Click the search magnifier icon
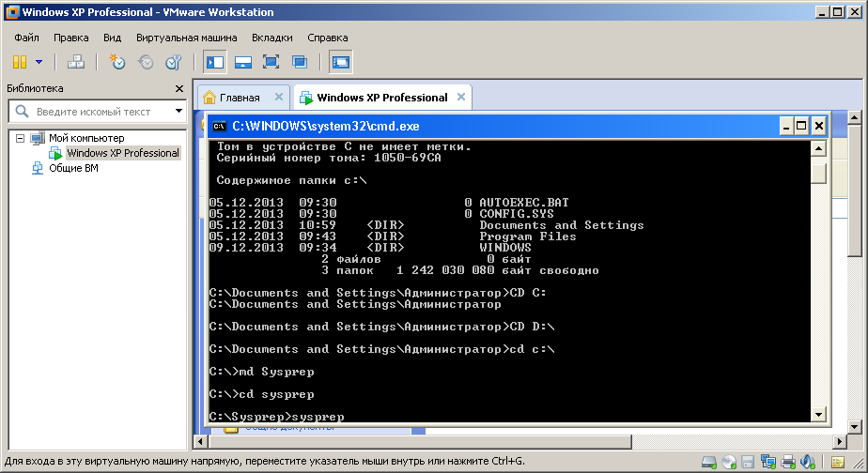This screenshot has width=868, height=473. point(22,111)
